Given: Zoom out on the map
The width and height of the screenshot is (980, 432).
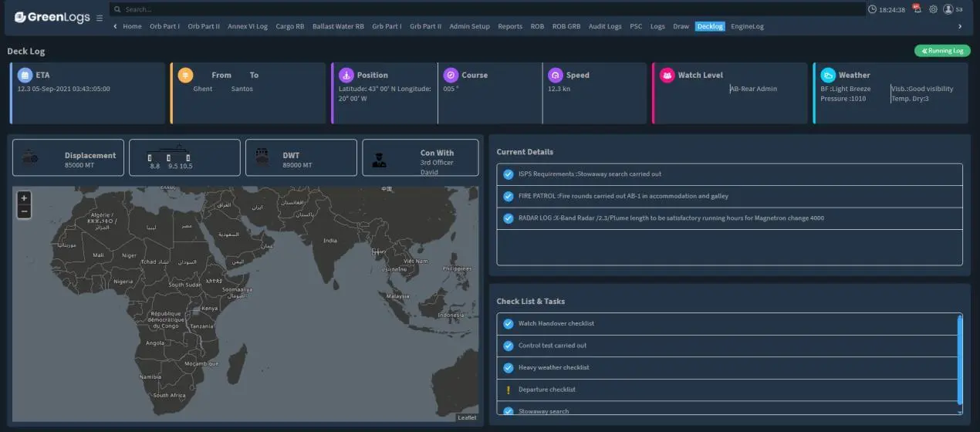Looking at the screenshot, I should click(24, 211).
